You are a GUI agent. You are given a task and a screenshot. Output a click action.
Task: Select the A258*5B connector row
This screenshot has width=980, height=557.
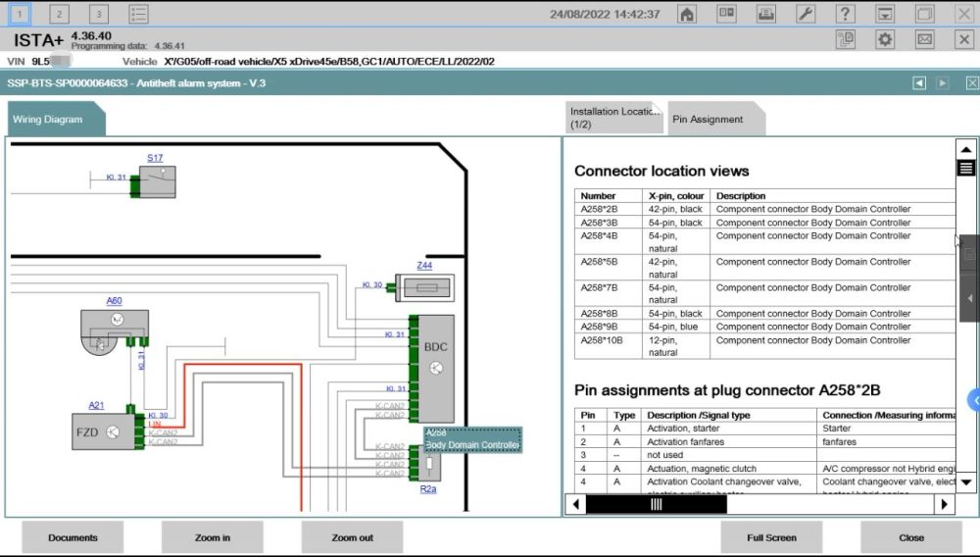click(765, 268)
